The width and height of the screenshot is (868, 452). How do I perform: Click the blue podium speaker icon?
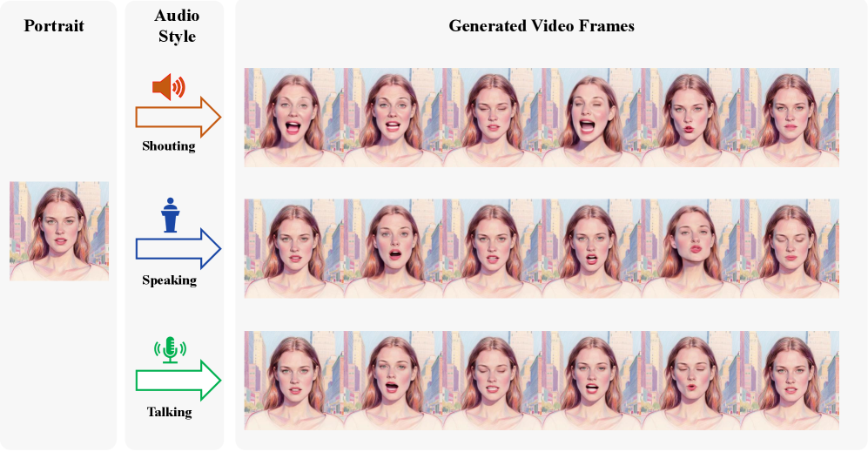[171, 215]
